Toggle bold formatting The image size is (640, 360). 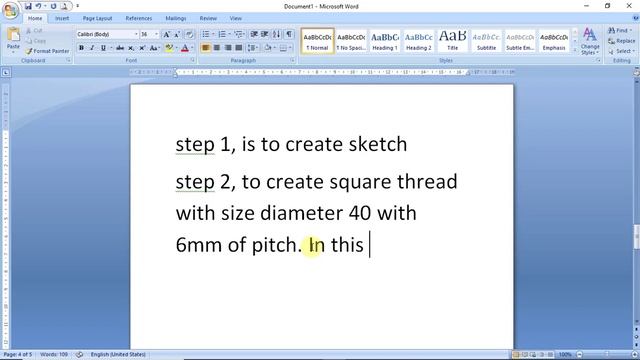[x=81, y=48]
